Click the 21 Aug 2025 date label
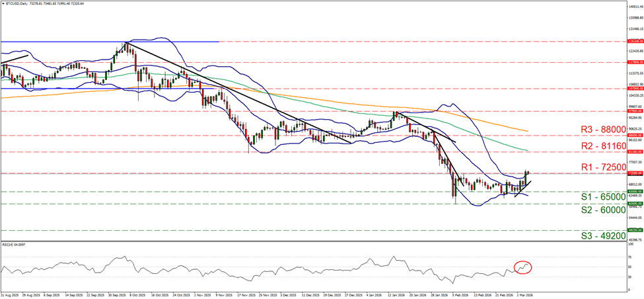The width and height of the screenshot is (644, 299). point(9,295)
